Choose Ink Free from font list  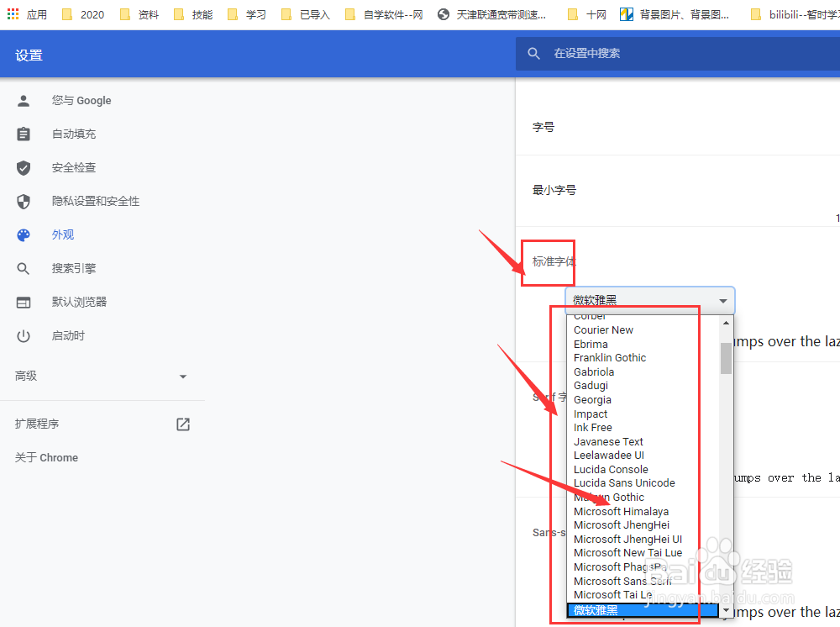643,428
